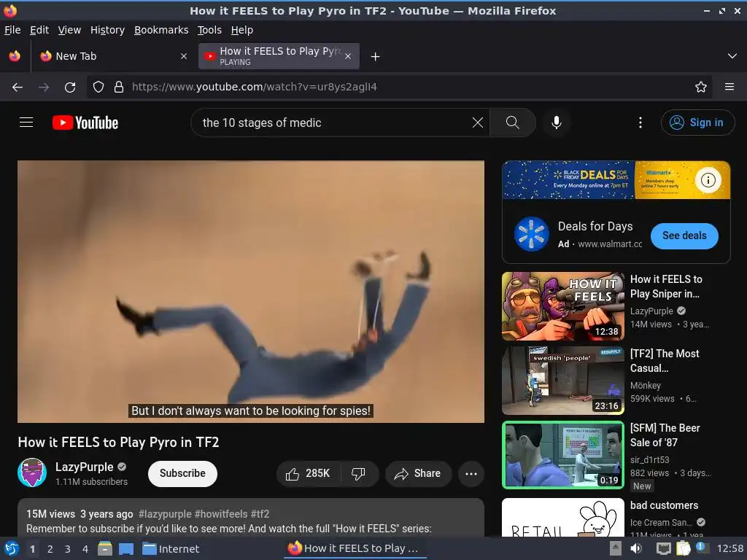Open the View menu
The width and height of the screenshot is (747, 560).
pyautogui.click(x=69, y=30)
